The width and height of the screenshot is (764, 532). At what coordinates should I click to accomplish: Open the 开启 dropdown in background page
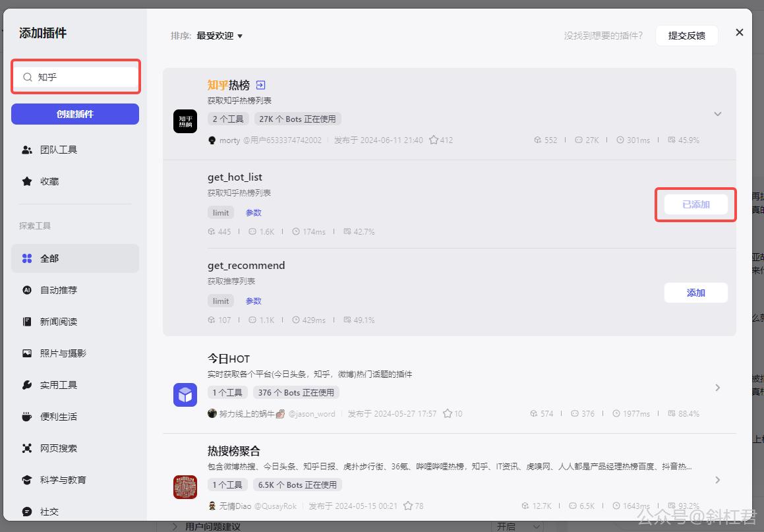coord(518,527)
